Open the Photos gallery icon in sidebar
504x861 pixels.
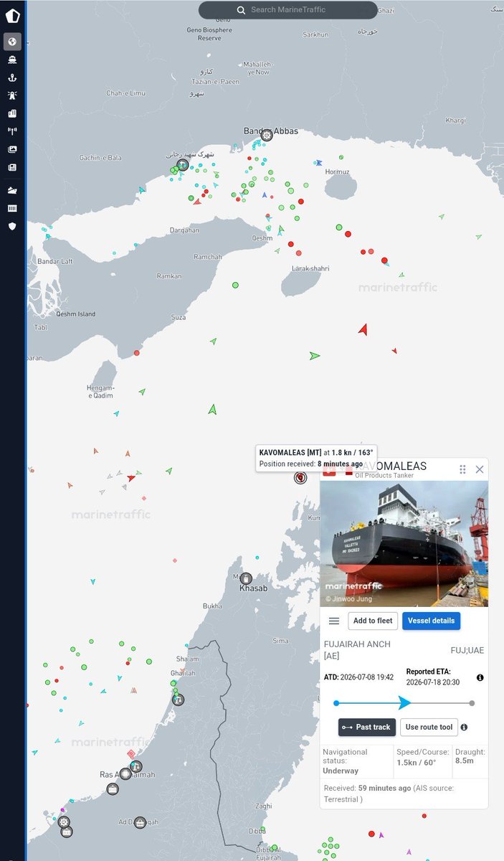coord(12,149)
